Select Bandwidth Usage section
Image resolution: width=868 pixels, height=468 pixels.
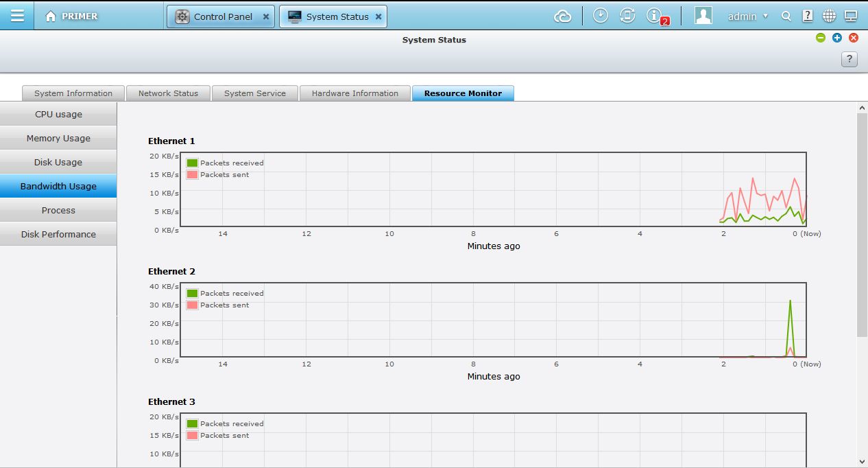pos(58,187)
